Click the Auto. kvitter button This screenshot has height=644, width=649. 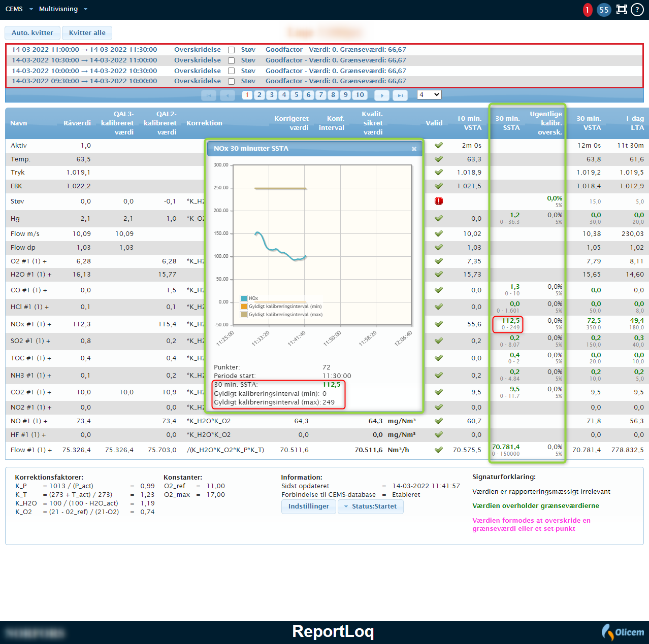33,33
